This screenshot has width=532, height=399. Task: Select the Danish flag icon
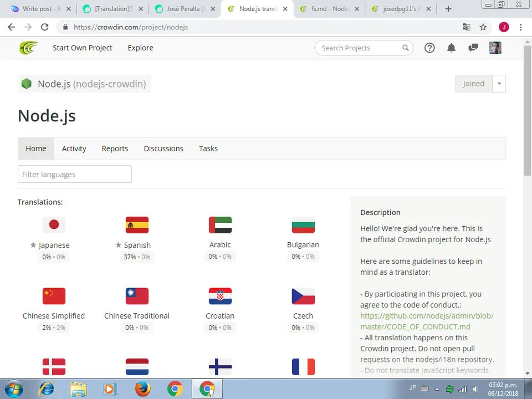tap(54, 367)
